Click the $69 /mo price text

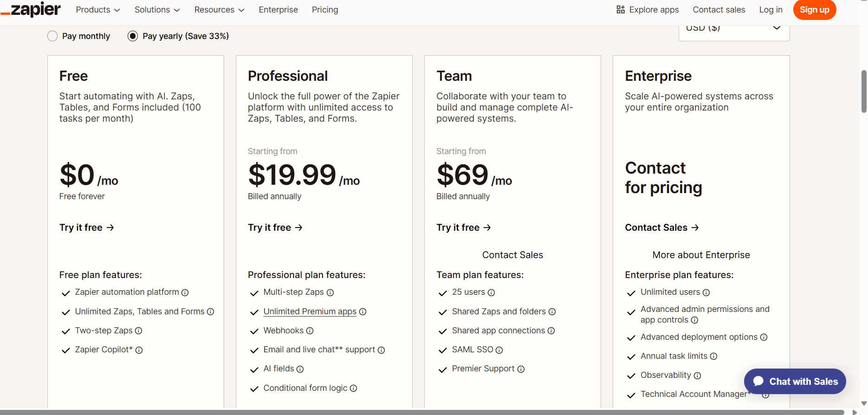474,175
